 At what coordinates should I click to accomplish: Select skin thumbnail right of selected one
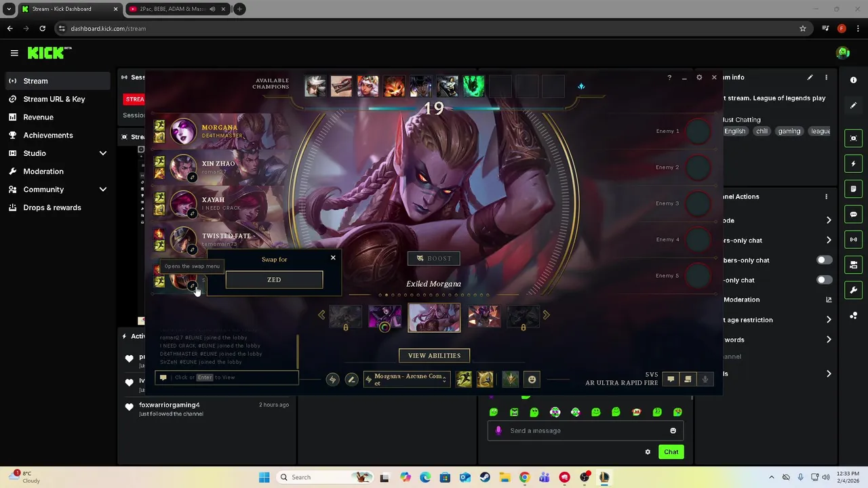(484, 317)
